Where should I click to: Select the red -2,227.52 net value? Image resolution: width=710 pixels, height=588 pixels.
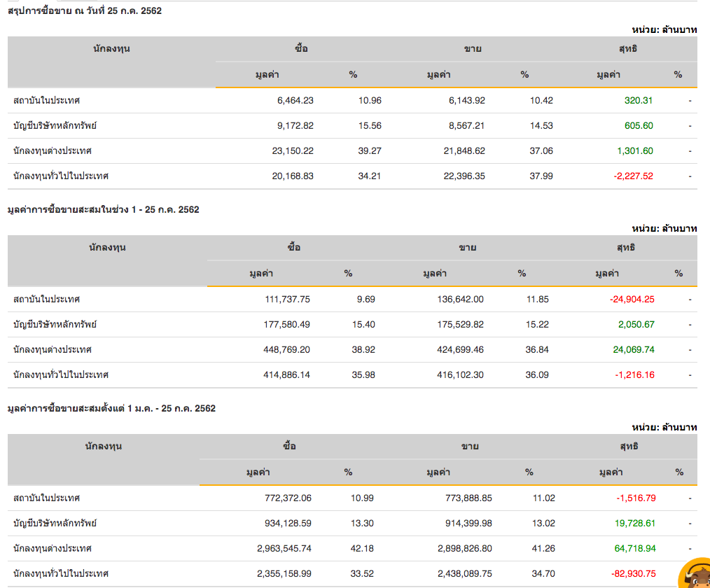(x=633, y=176)
